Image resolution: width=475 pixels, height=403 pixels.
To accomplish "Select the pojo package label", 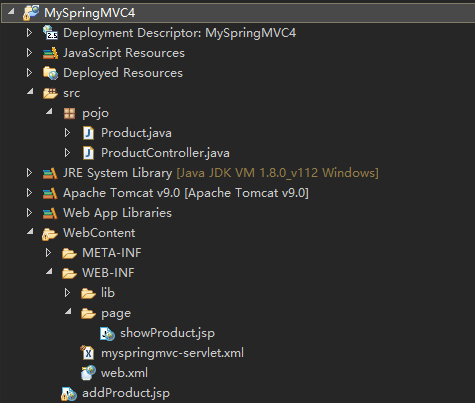I will [x=95, y=114].
